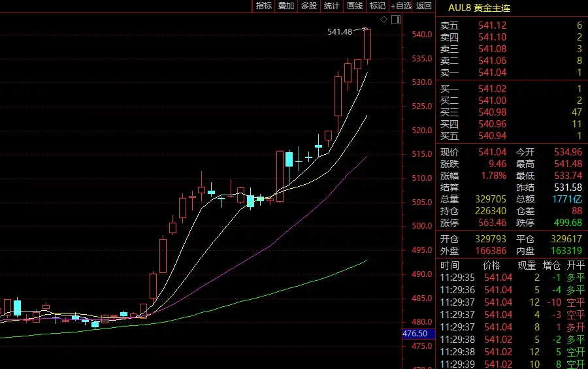This screenshot has height=369, width=588.
Task: Open the 标记 marker menu
Action: [377, 6]
